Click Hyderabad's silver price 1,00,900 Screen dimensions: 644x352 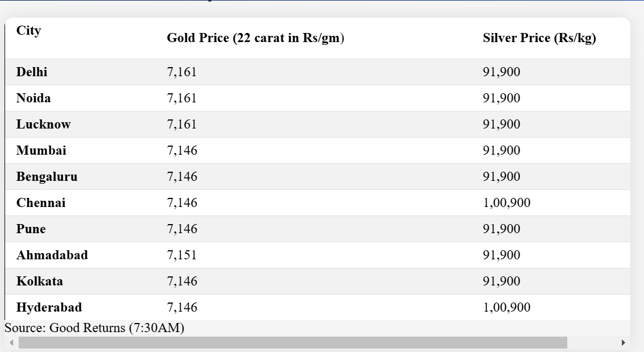(506, 308)
